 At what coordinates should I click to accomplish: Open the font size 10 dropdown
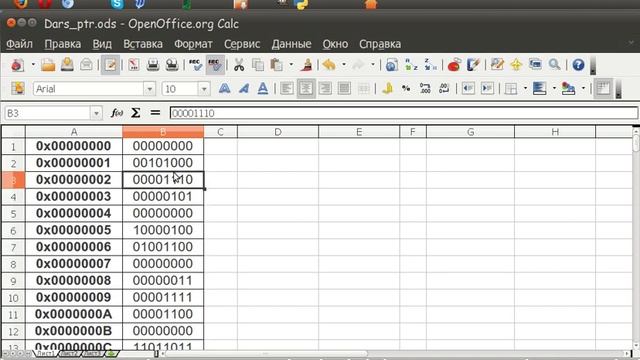[x=204, y=89]
